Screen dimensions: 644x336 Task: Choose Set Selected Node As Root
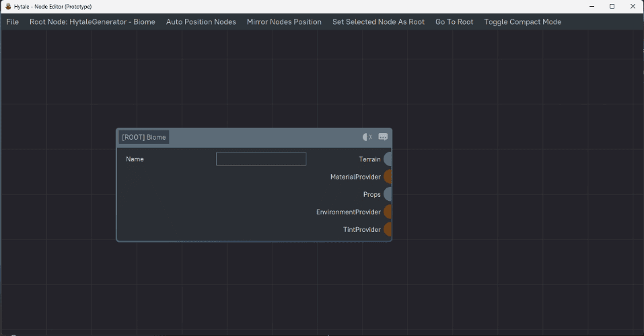coord(378,22)
